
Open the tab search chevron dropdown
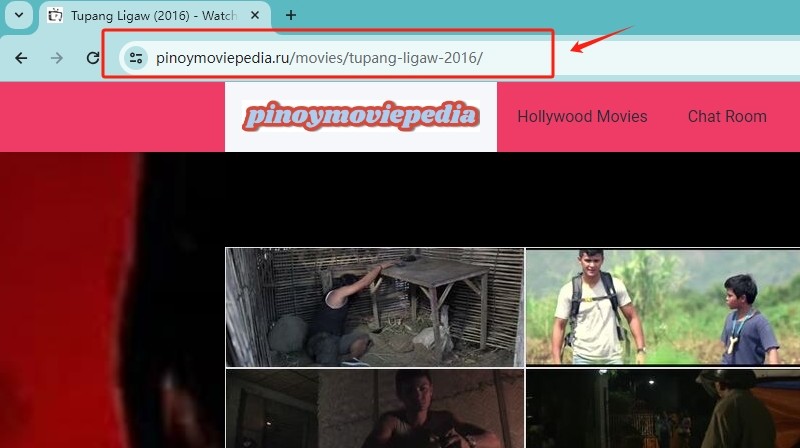click(18, 16)
